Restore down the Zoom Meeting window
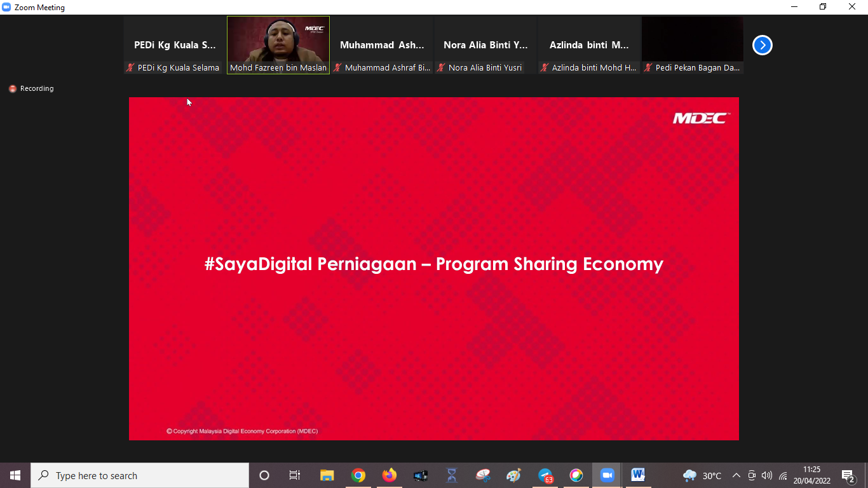 coord(824,7)
